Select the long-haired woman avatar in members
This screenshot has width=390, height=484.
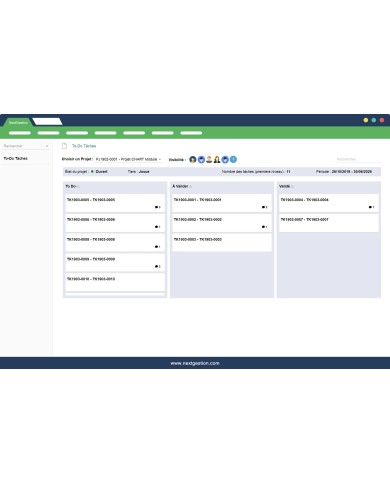tap(217, 160)
